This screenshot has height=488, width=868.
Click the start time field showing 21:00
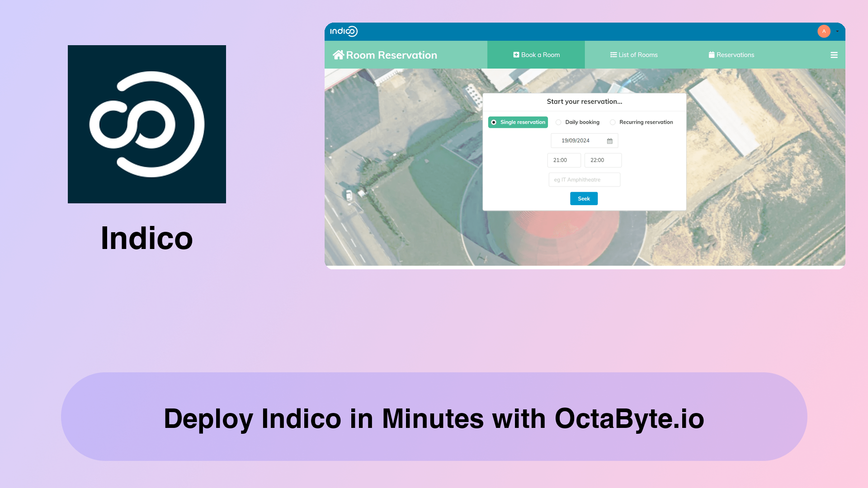(x=564, y=160)
